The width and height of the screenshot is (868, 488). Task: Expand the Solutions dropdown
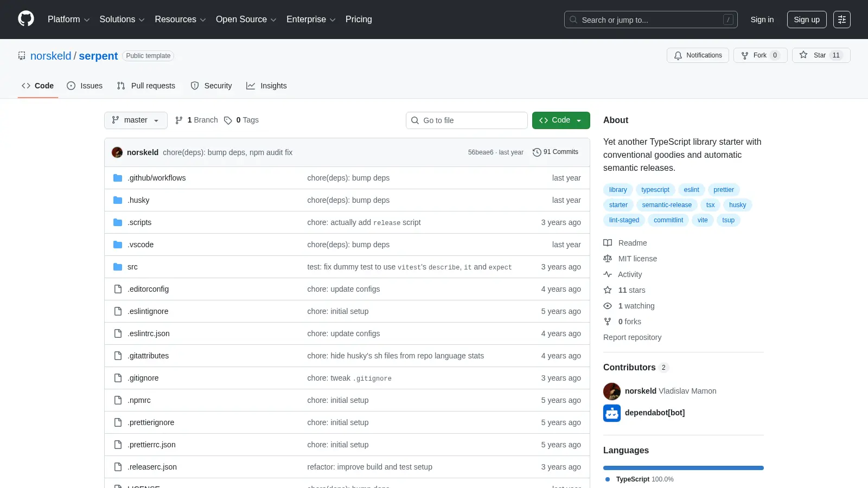(122, 20)
